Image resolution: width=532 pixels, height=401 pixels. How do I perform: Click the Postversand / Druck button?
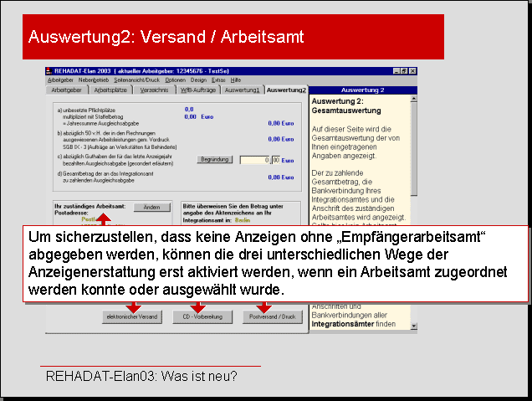coord(270,317)
